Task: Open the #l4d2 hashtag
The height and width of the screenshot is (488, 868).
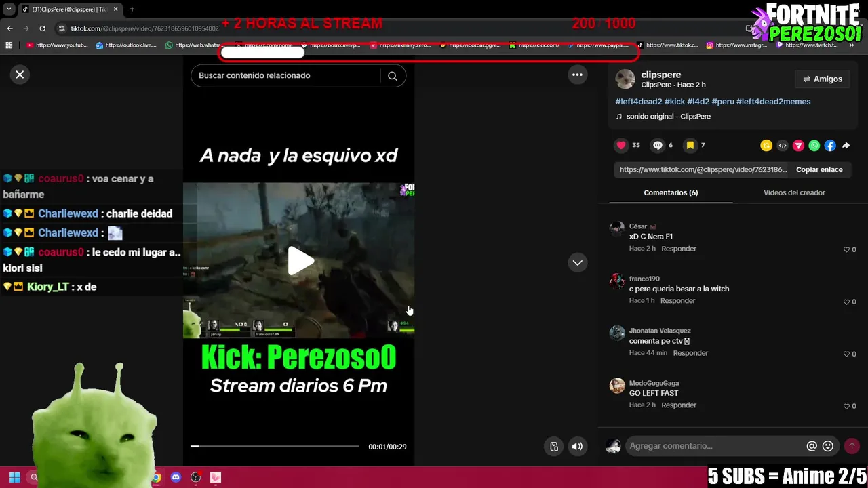Action: click(x=698, y=102)
